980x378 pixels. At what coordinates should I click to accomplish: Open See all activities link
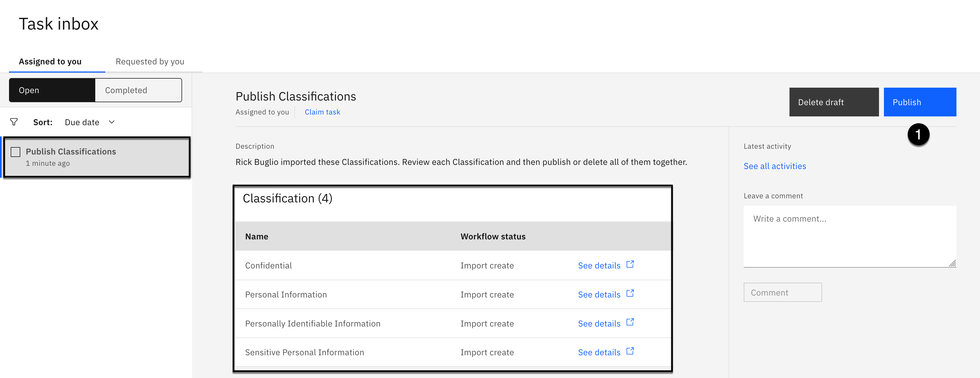775,166
